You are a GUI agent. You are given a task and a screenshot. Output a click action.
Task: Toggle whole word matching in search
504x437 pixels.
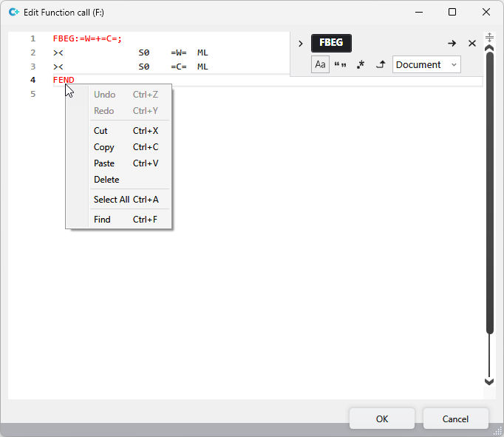click(340, 65)
